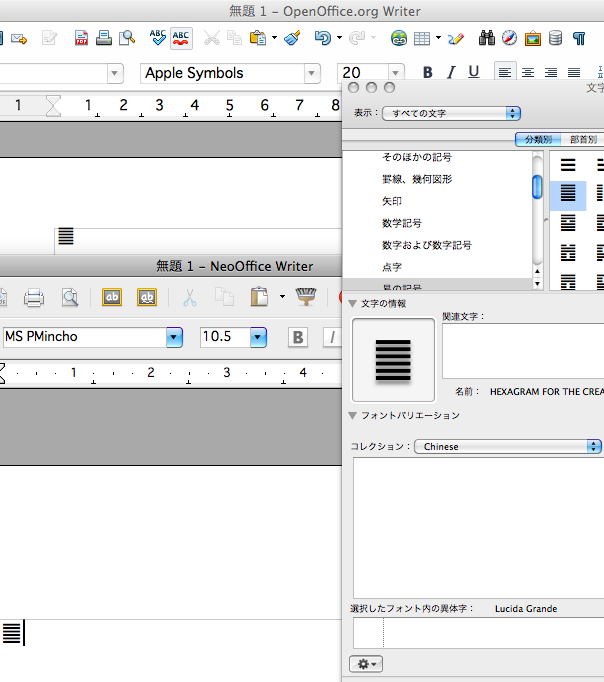
Task: Click Export as PDF icon in OpenOffice toolbar
Action: (81, 38)
